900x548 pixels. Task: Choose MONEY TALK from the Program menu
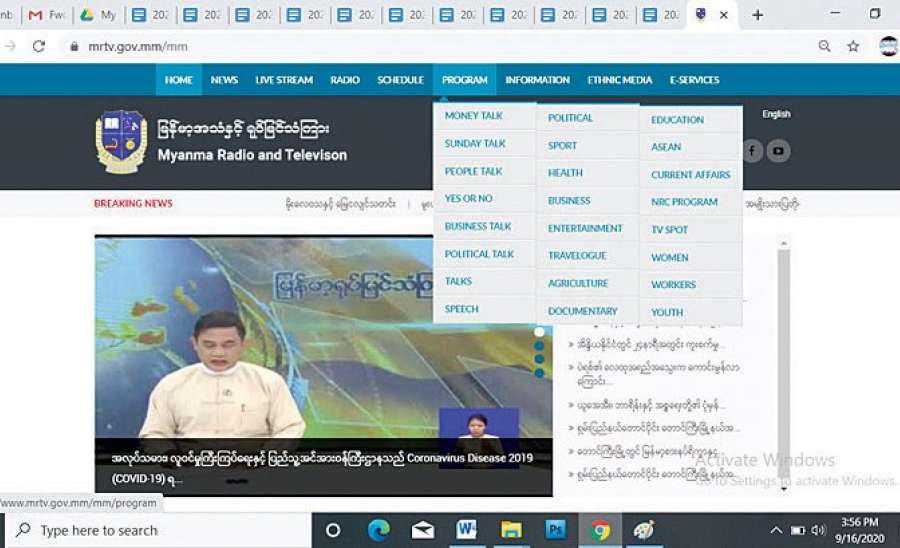tap(474, 116)
